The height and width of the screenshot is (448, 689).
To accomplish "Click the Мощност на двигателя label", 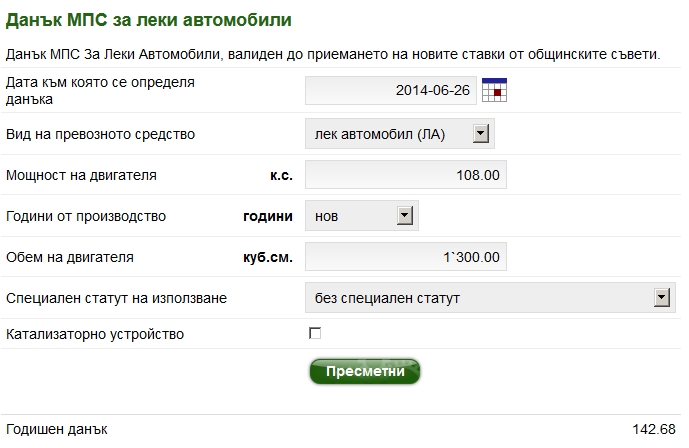I will click(81, 175).
